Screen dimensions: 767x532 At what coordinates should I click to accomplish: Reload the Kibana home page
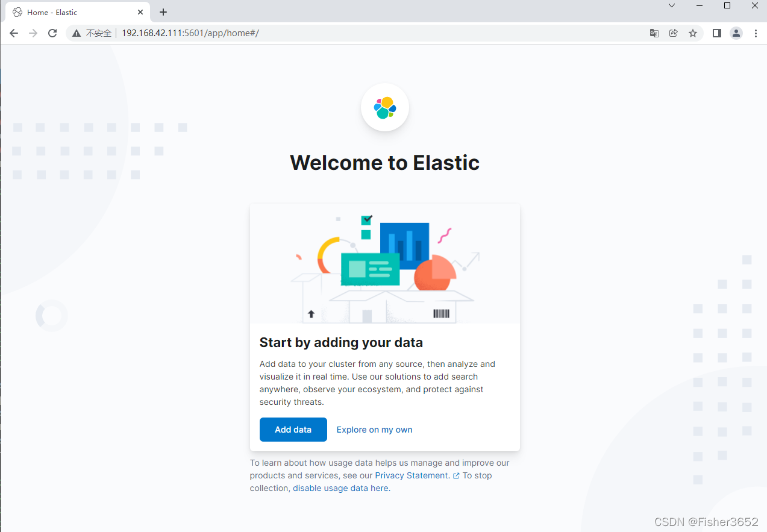[x=52, y=33]
